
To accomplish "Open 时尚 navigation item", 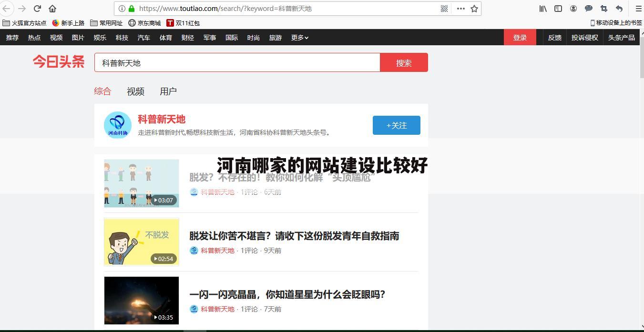I will (254, 38).
